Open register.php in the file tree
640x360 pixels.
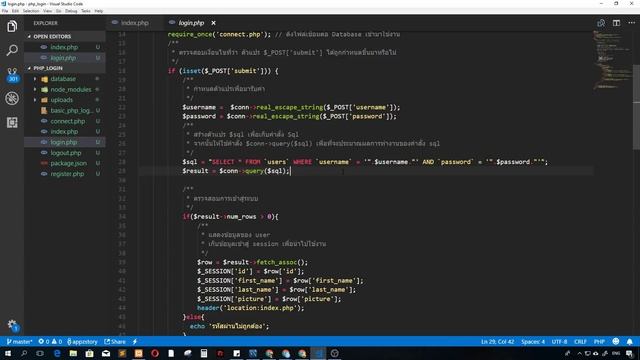[x=65, y=174]
